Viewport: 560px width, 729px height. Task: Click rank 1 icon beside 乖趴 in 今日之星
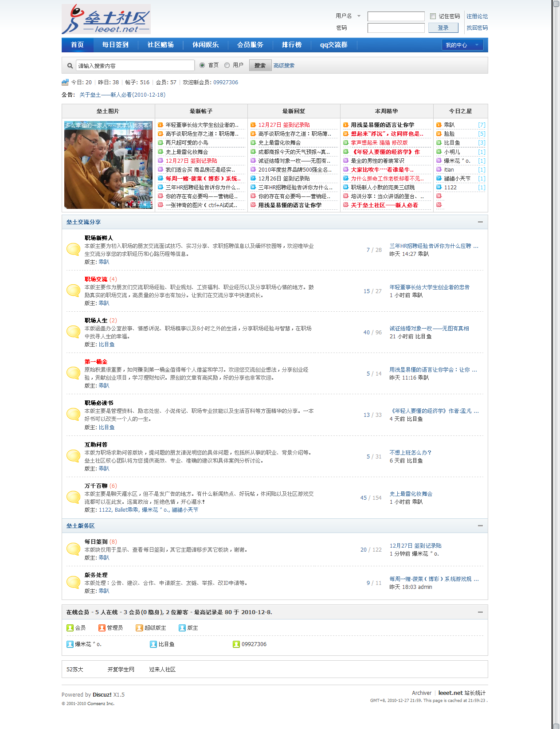(439, 125)
